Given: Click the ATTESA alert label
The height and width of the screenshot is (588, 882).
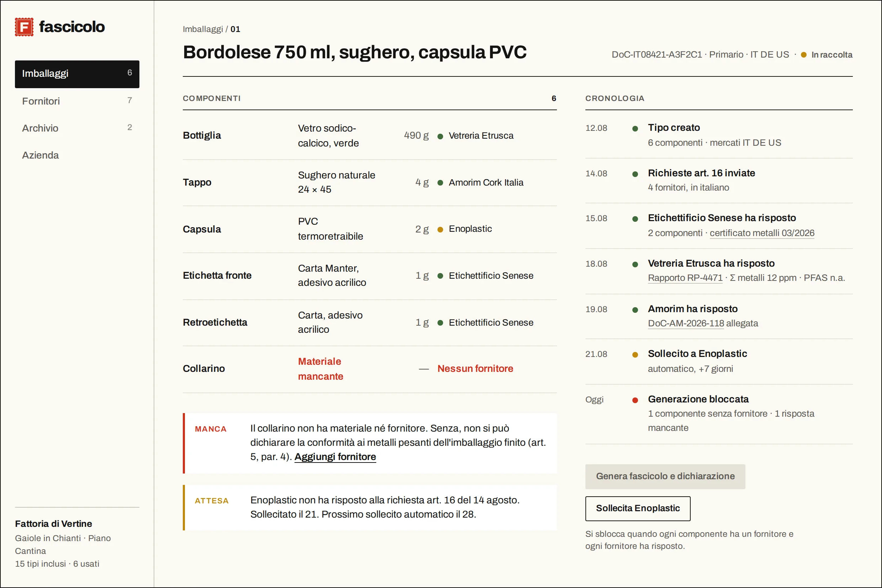Looking at the screenshot, I should pos(212,501).
